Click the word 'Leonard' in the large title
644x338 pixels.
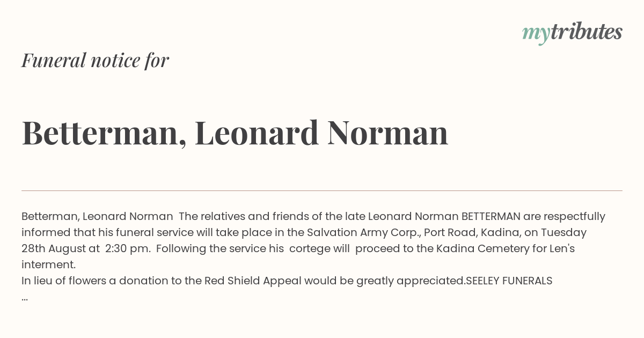point(257,133)
